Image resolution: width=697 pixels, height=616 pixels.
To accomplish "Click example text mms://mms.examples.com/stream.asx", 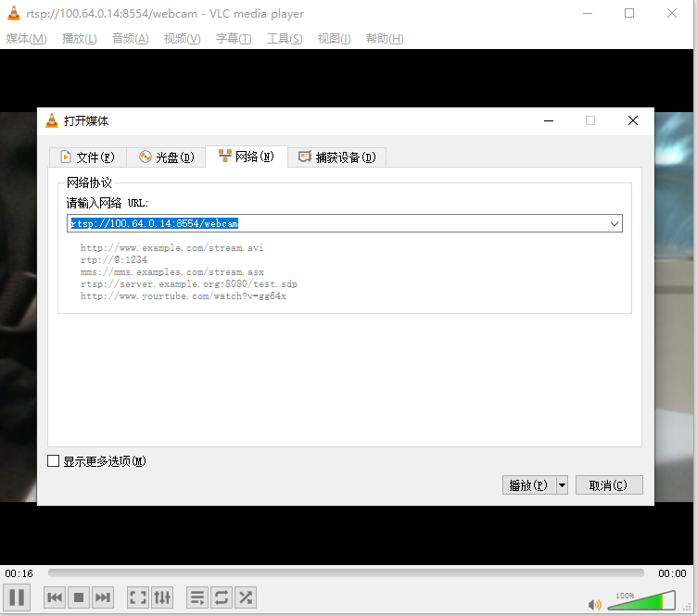I will tap(172, 271).
